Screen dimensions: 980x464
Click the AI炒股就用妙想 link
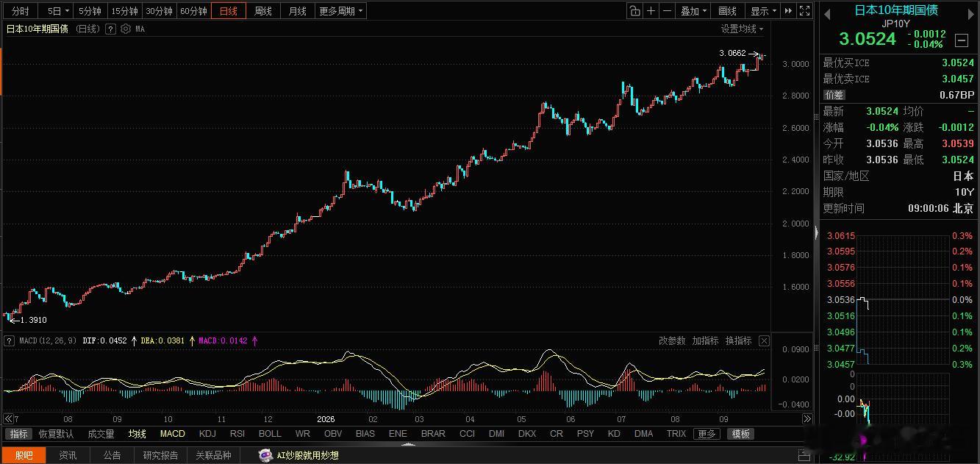(307, 456)
